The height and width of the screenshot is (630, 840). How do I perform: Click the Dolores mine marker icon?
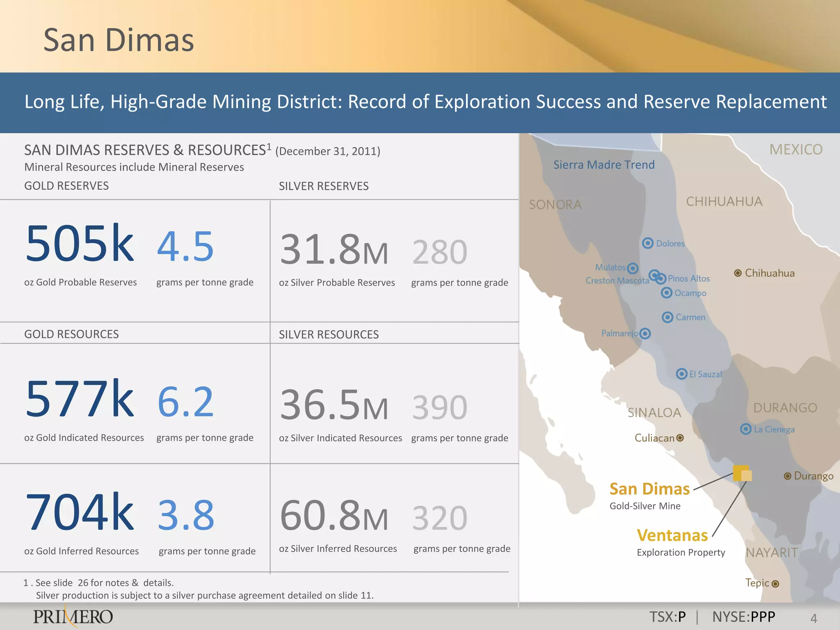[x=648, y=243]
